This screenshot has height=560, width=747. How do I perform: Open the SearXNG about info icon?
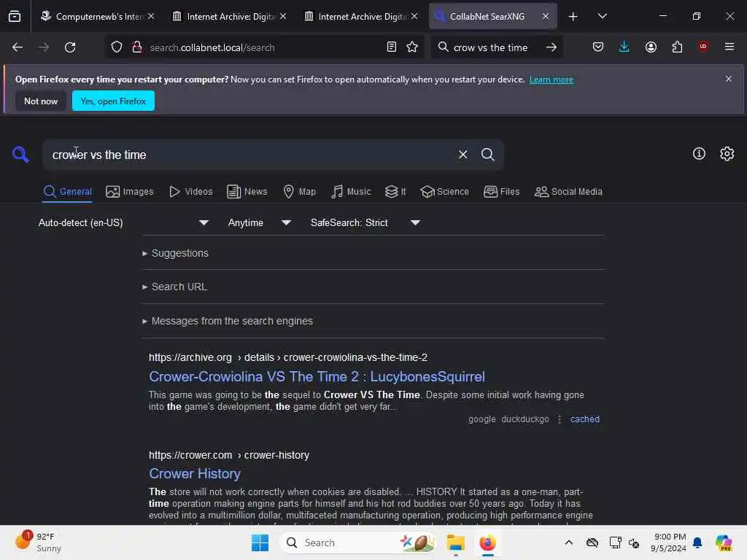click(x=699, y=153)
